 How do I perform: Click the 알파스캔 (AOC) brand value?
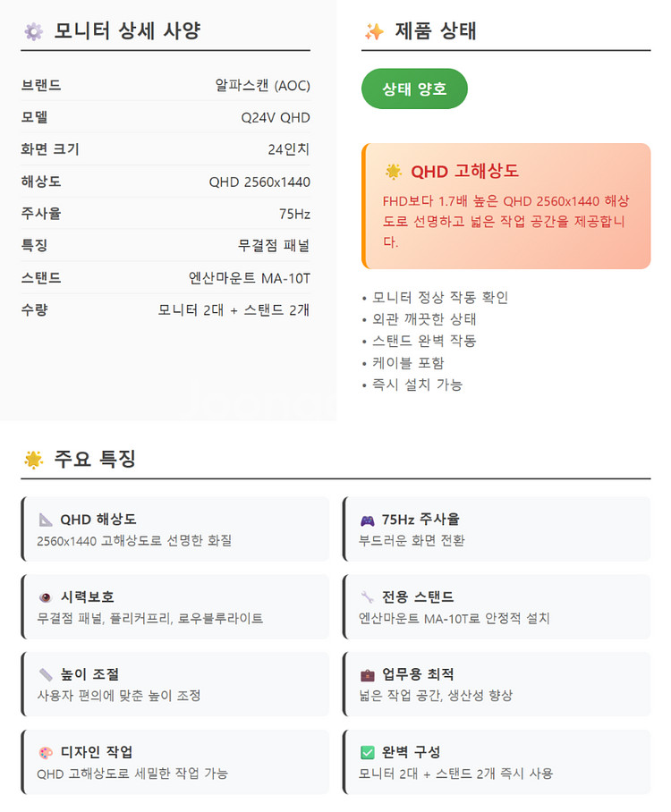(262, 86)
